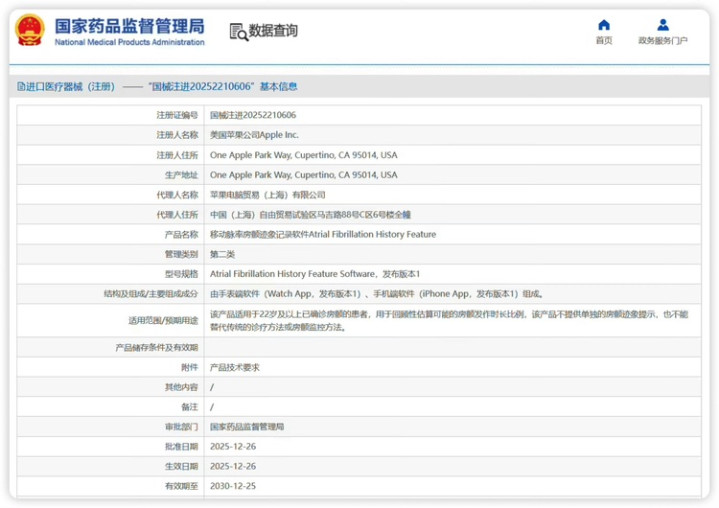Open the 首页 text label
Screen dimensions: 719x508
point(604,41)
